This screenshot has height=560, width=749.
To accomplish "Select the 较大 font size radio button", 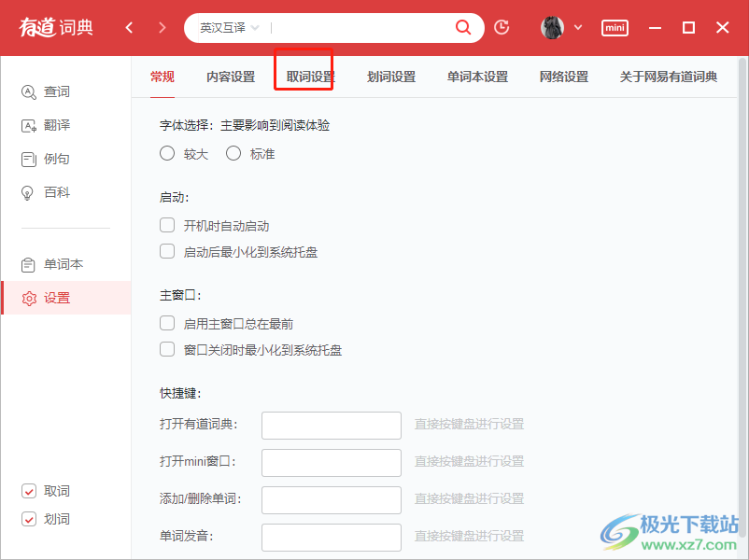I will tap(167, 153).
